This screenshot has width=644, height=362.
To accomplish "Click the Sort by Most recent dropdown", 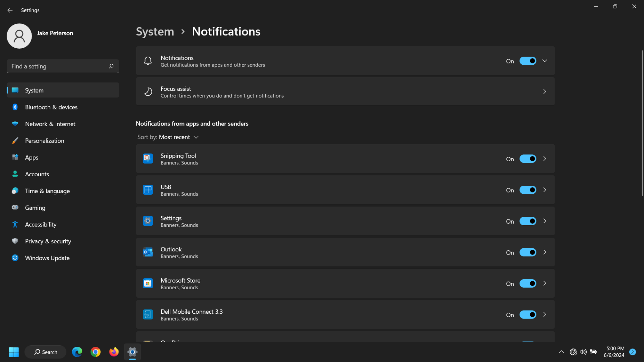I will pos(168,137).
